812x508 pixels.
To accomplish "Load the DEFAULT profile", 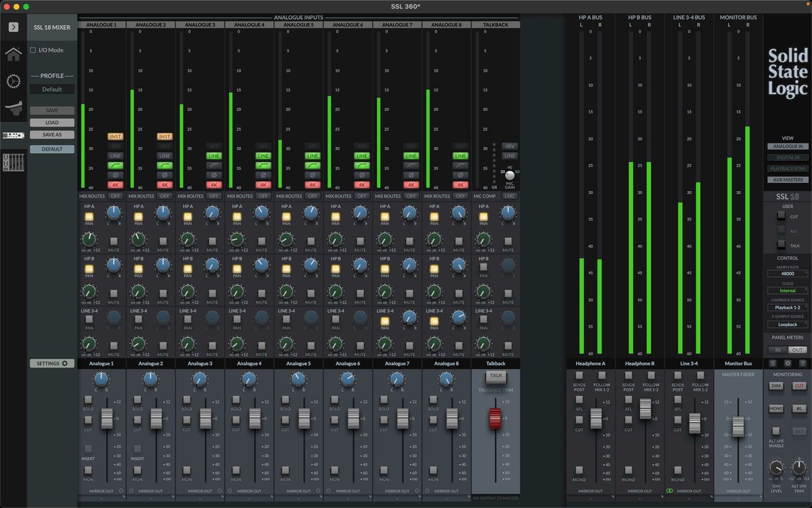I will [52, 148].
